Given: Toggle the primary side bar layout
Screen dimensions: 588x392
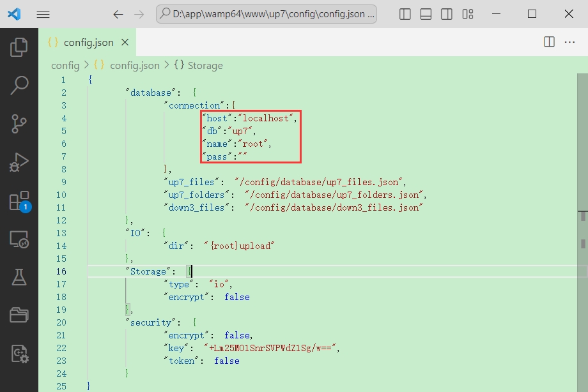Looking at the screenshot, I should point(405,14).
